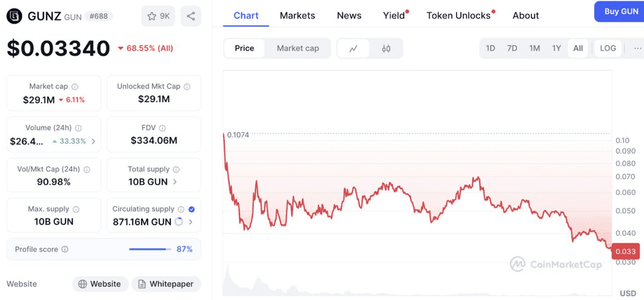This screenshot has height=300, width=644.
Task: Click the Profile score info icon
Action: pos(65,250)
